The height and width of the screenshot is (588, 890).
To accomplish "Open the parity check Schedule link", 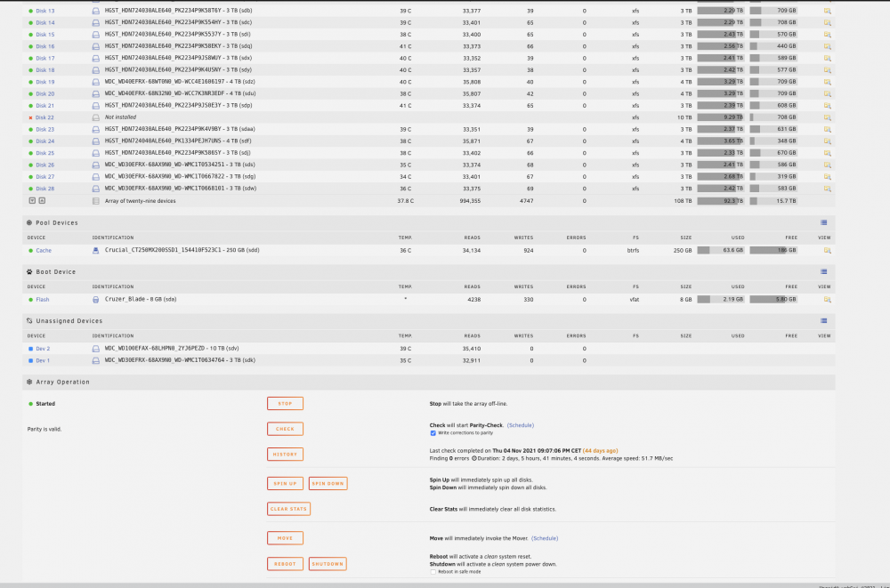I will (x=521, y=425).
